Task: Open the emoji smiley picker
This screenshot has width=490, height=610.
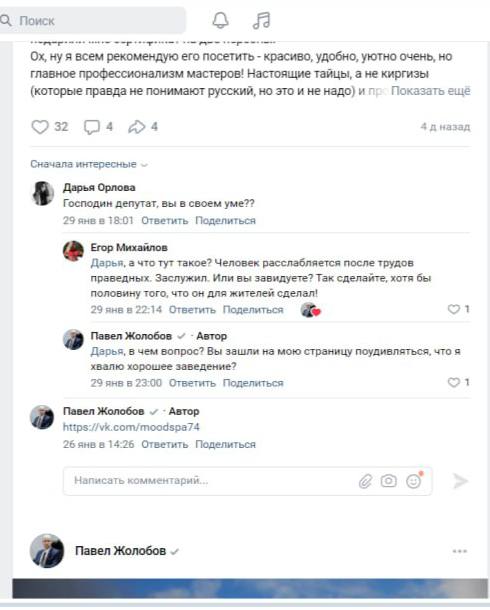Action: pos(413,481)
